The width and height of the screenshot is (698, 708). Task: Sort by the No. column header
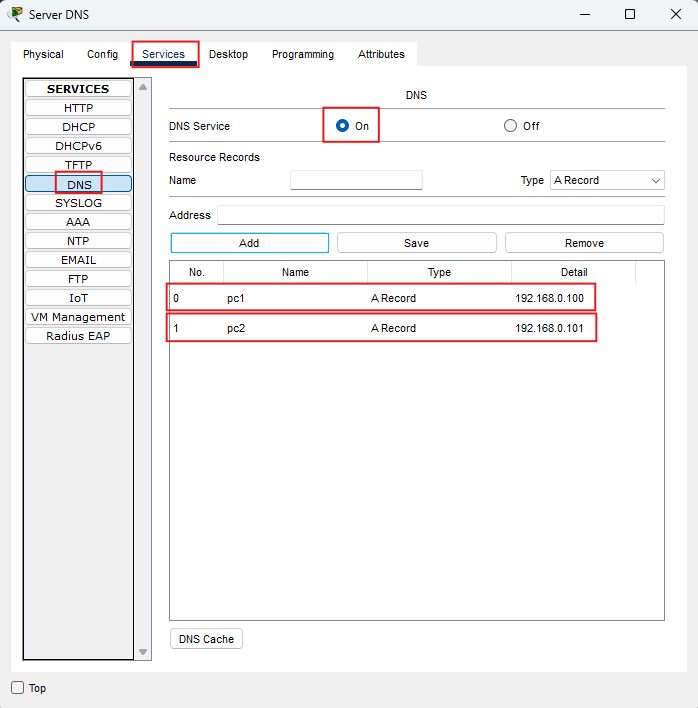click(197, 272)
